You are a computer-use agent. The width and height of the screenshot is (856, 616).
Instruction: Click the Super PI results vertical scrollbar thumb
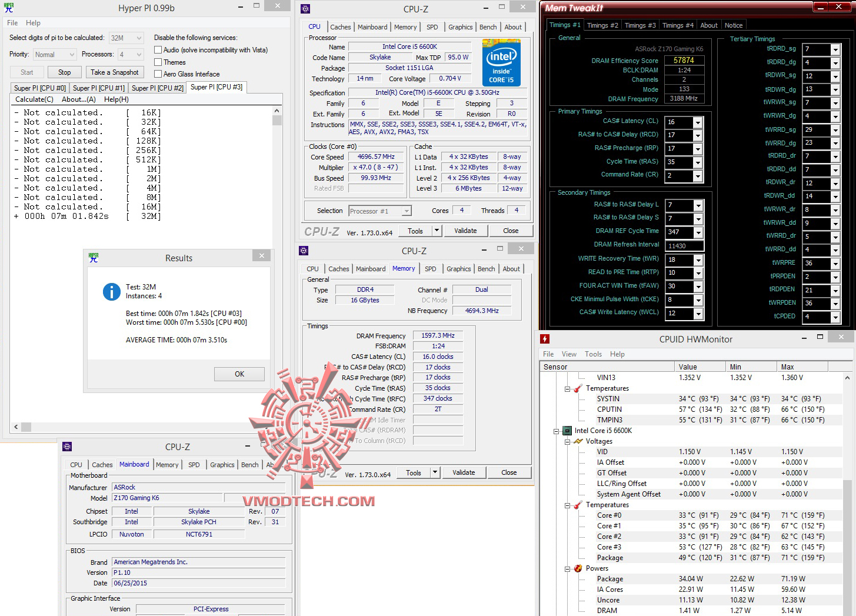(277, 121)
